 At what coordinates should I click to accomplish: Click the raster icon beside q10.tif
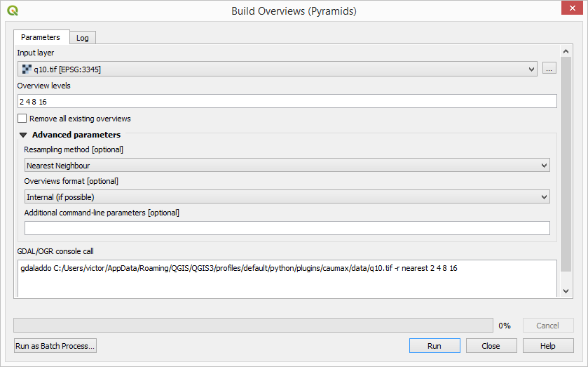click(27, 69)
